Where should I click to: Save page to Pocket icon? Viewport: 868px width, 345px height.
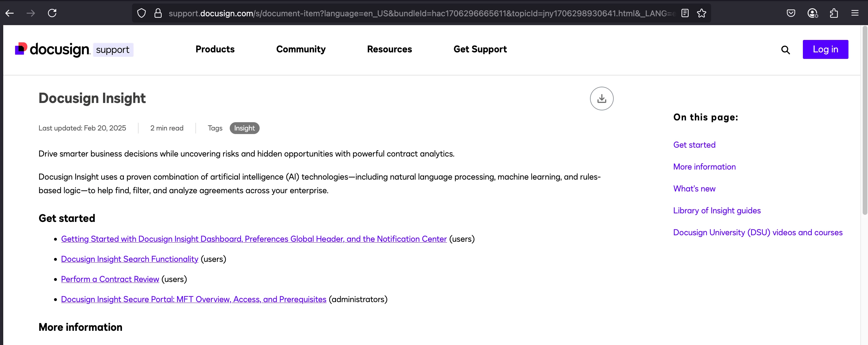click(x=791, y=13)
